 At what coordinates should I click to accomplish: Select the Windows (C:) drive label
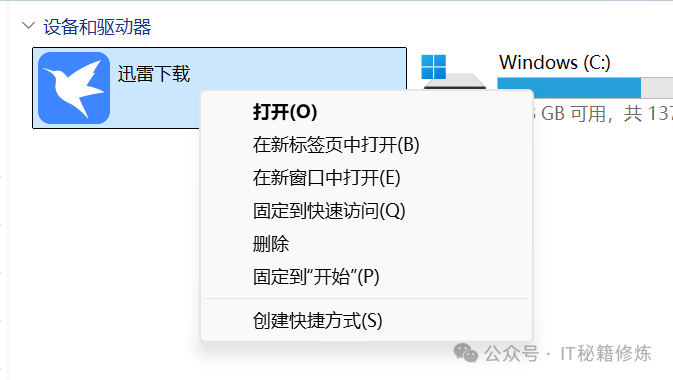[x=555, y=63]
